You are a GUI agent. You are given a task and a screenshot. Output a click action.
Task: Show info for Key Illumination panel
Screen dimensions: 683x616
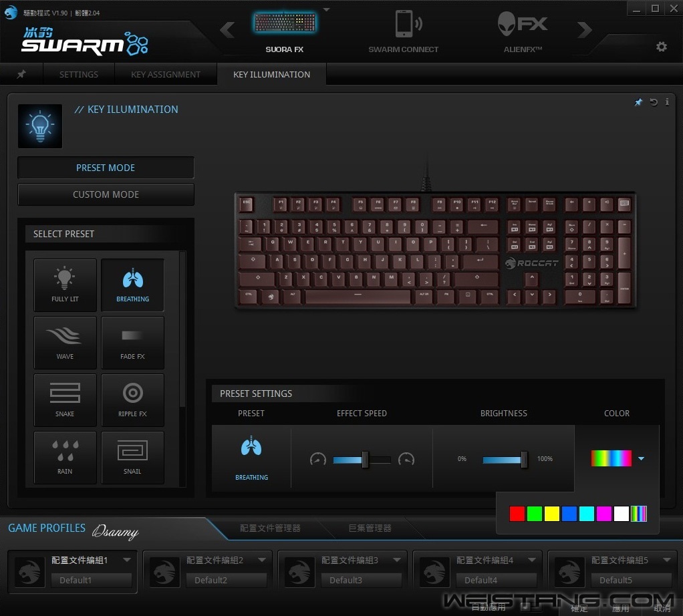click(x=667, y=102)
